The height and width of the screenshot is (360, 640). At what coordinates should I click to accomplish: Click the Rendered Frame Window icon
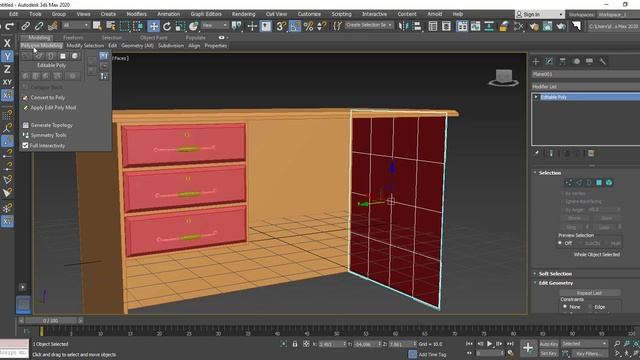tap(547, 27)
